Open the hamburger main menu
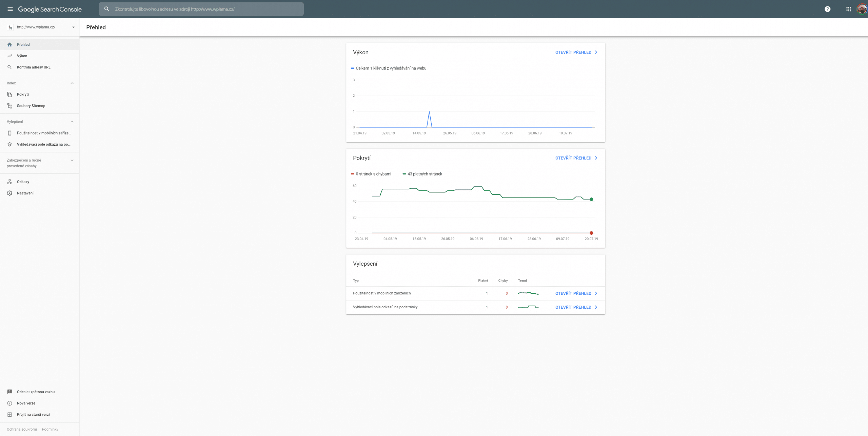Viewport: 868px width, 436px height. coord(10,9)
